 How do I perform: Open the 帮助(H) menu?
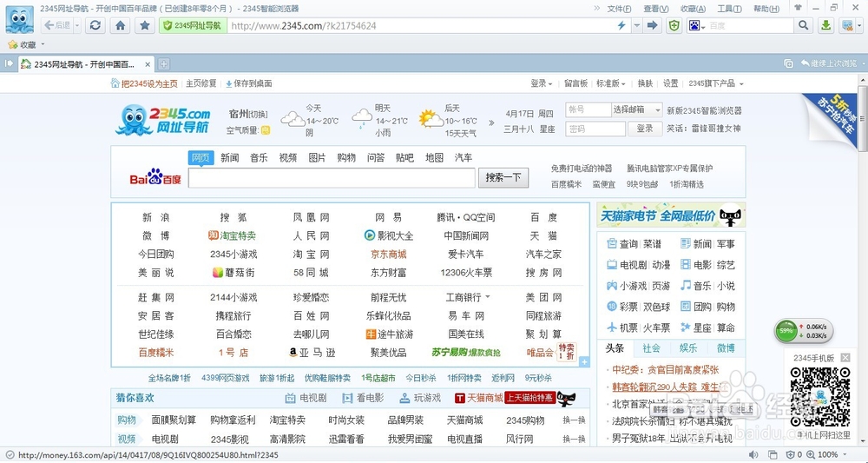pyautogui.click(x=766, y=9)
